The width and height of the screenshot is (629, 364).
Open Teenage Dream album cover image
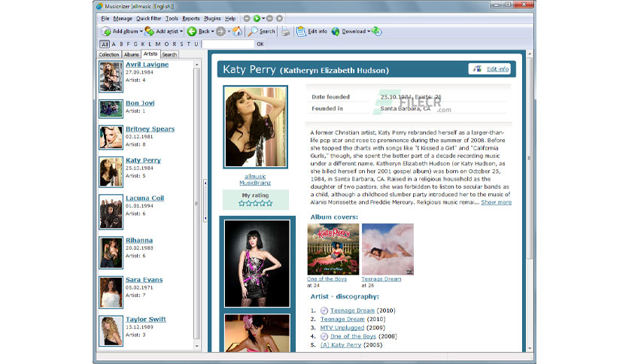point(387,250)
